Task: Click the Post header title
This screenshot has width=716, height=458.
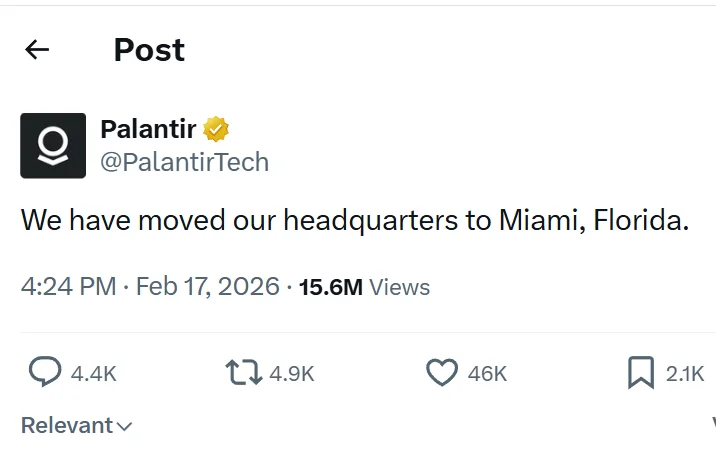Action: click(149, 50)
